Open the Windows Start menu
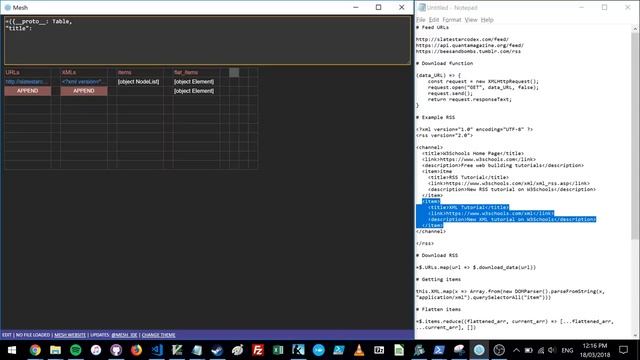Viewport: 640px width, 360px height. (11, 350)
